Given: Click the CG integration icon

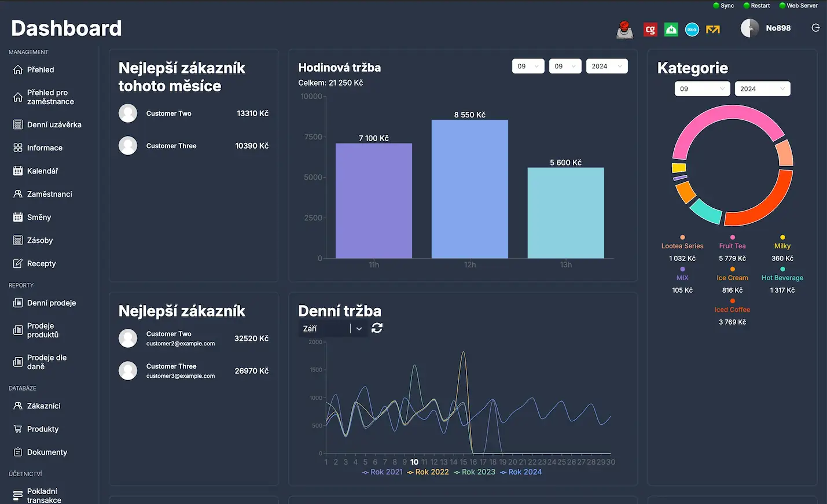Looking at the screenshot, I should click(650, 29).
